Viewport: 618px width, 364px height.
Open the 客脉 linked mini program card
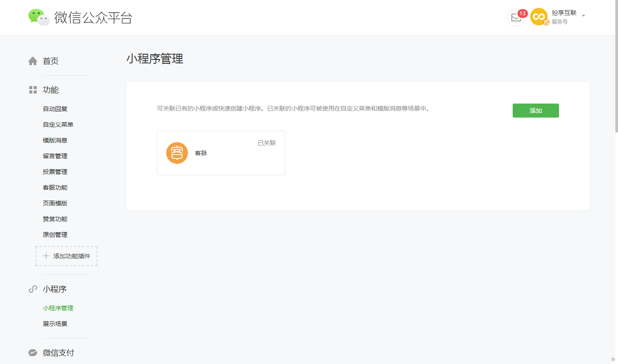pyautogui.click(x=221, y=153)
